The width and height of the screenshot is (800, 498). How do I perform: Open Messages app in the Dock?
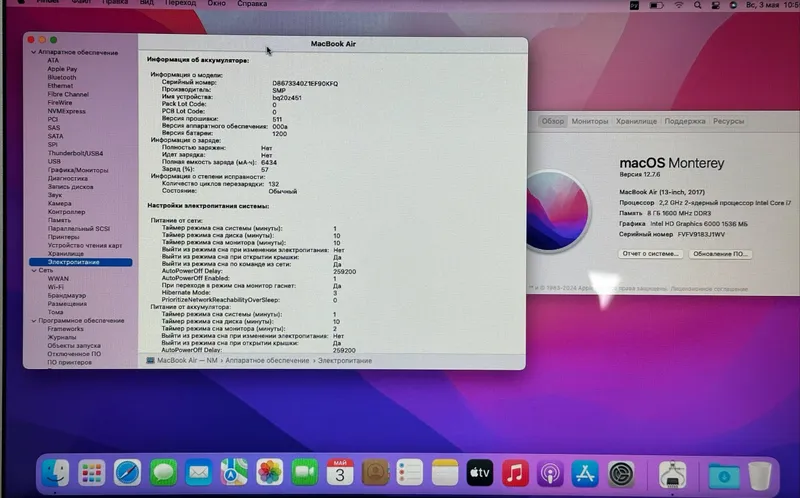[x=163, y=473]
